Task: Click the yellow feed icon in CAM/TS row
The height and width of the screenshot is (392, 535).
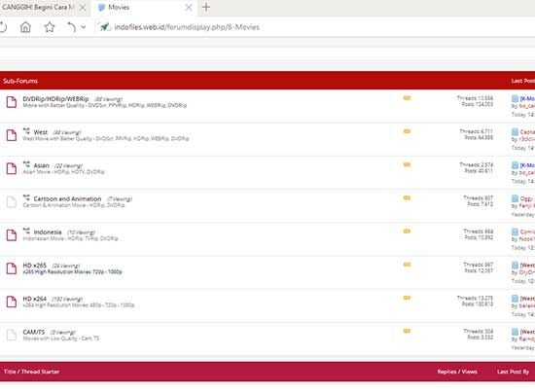Action: pyautogui.click(x=407, y=331)
